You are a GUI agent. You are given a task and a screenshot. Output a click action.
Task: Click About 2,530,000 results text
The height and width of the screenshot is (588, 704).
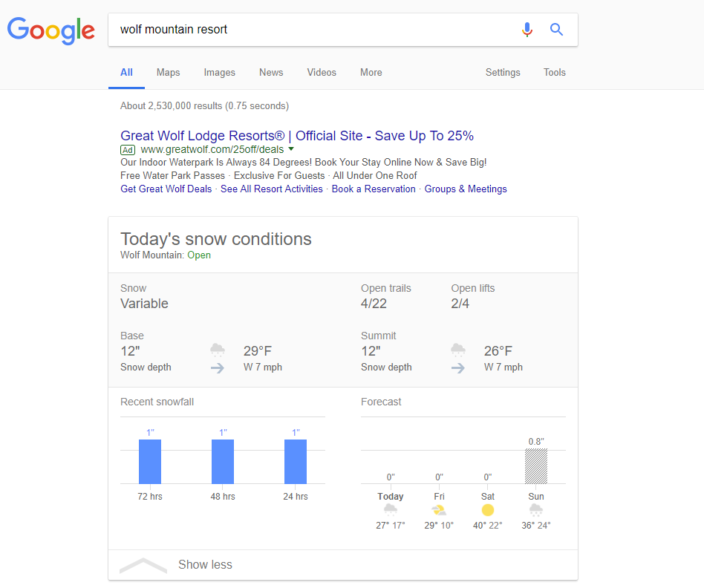(204, 106)
